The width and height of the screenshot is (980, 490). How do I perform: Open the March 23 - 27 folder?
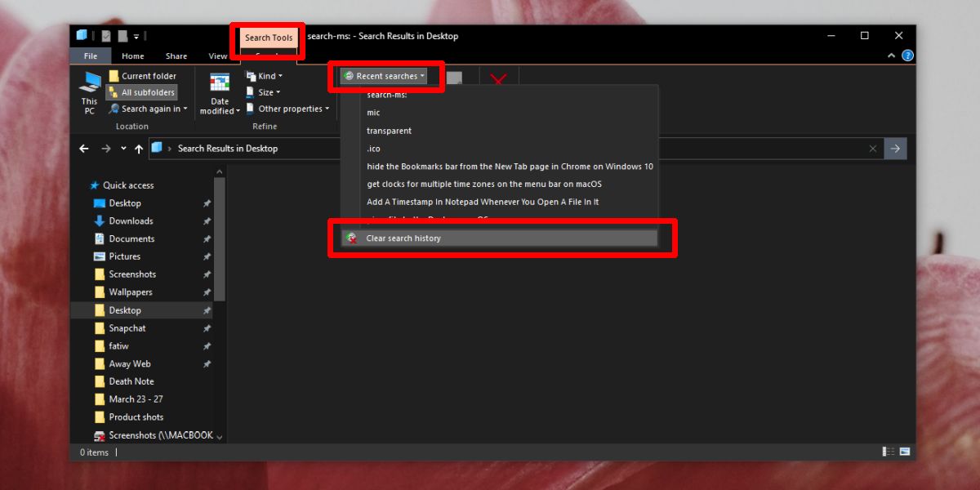(136, 399)
